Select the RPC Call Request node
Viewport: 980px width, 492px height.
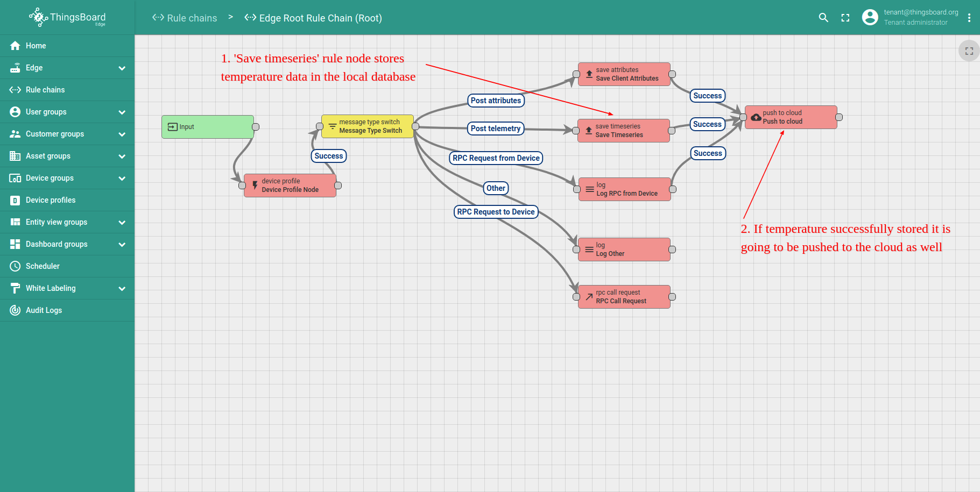click(x=624, y=297)
